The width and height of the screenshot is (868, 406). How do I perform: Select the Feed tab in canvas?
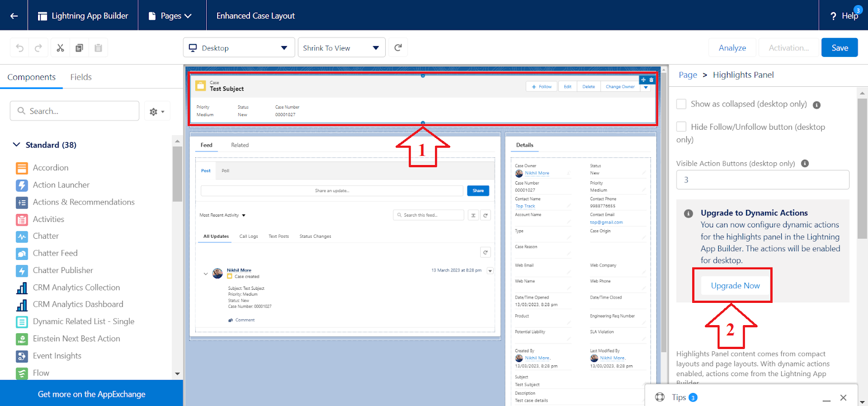tap(206, 145)
